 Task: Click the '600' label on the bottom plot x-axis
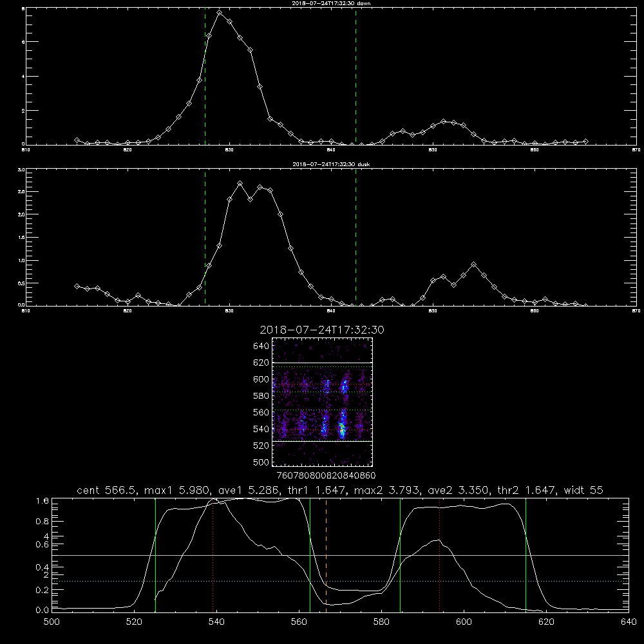[x=464, y=622]
